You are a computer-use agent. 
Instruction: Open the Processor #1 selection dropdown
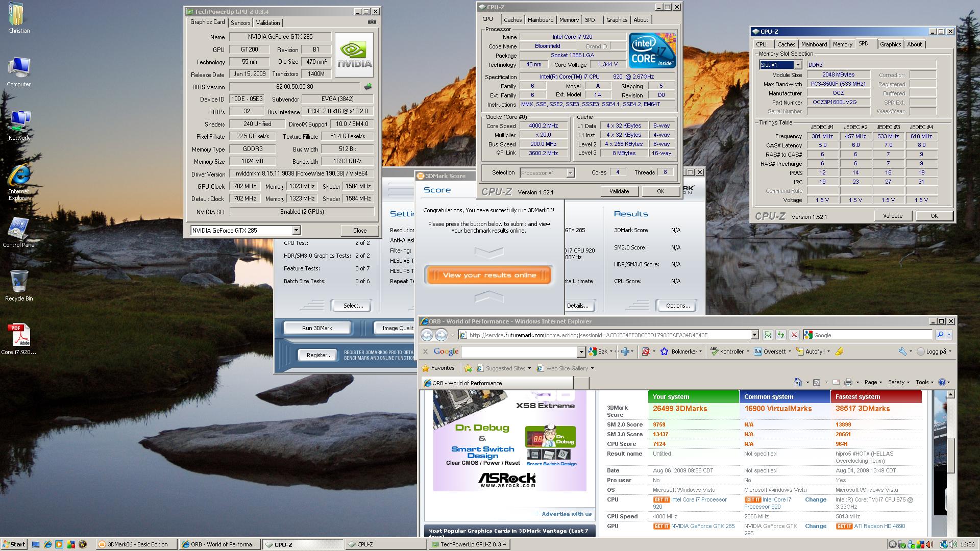pos(570,173)
